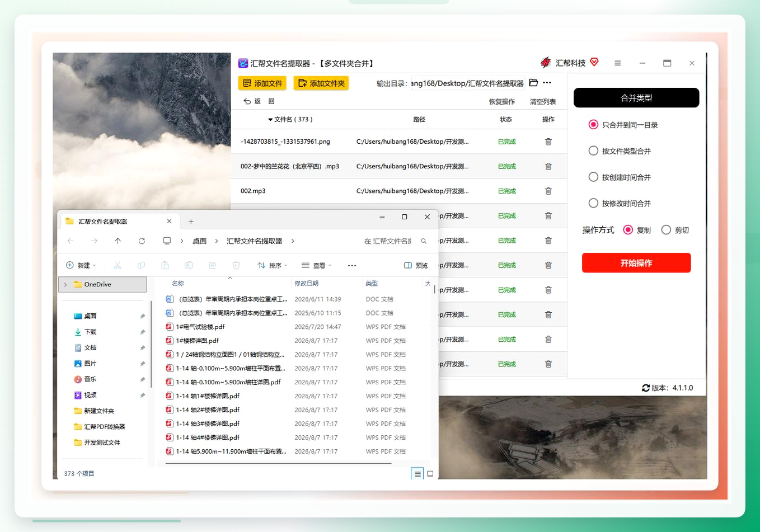Click the horizontal scrollbar in the Explorer file list
This screenshot has height=532, width=760.
point(279,463)
